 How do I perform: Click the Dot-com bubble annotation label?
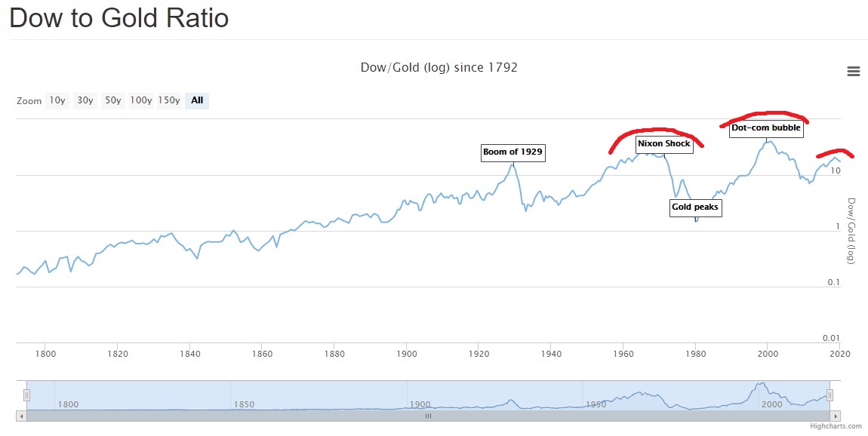pos(766,127)
